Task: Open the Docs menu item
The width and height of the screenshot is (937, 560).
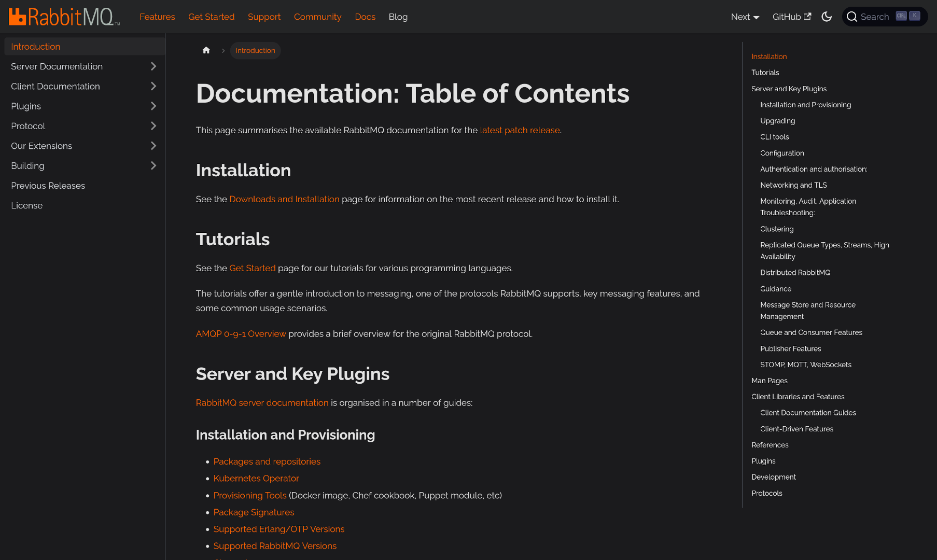Action: tap(365, 16)
